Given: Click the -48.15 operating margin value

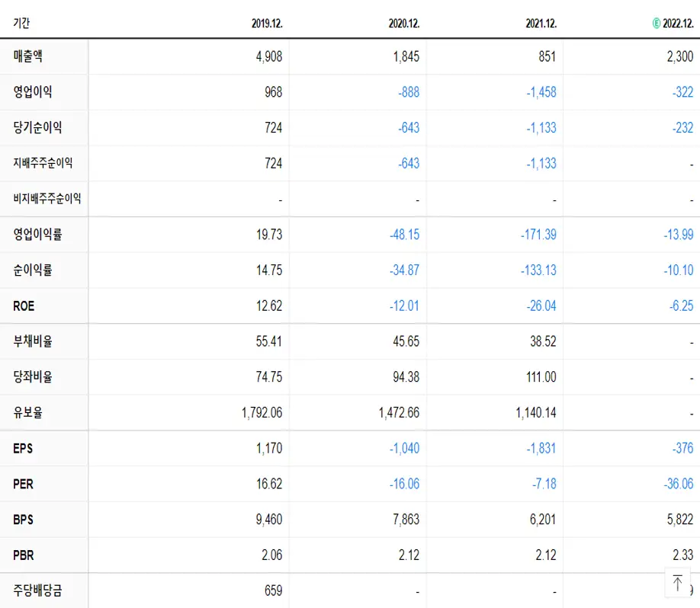Looking at the screenshot, I should click(404, 235).
